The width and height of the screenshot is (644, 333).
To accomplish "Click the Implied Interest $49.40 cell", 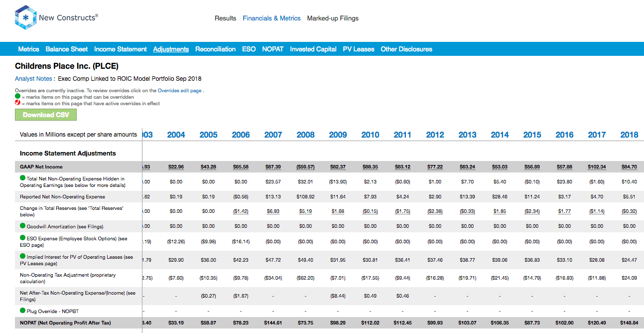I will pyautogui.click(x=305, y=260).
